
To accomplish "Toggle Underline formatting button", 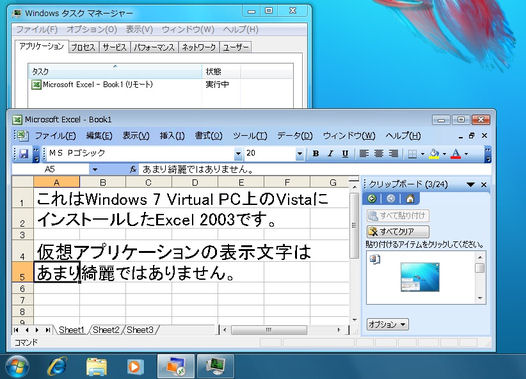I will (345, 154).
